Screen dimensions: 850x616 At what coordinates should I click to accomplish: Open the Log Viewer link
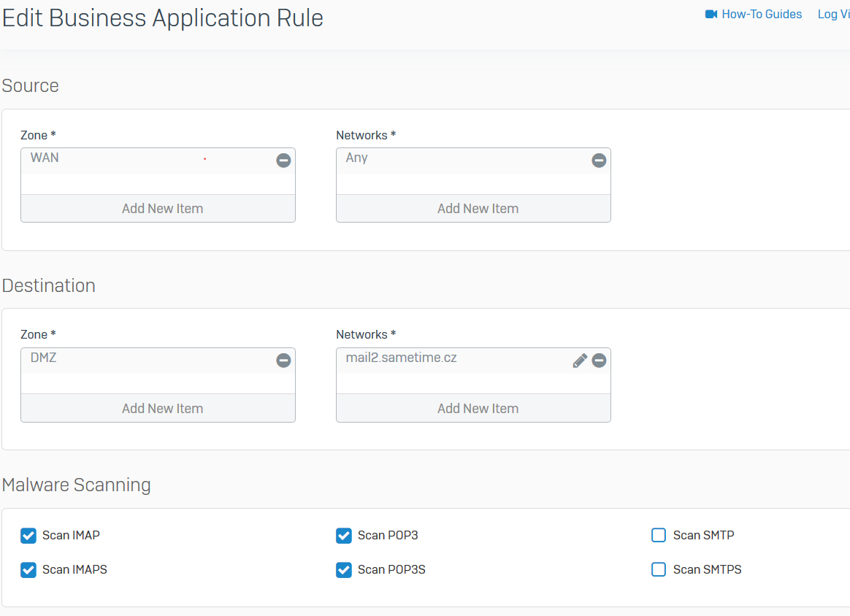point(833,15)
